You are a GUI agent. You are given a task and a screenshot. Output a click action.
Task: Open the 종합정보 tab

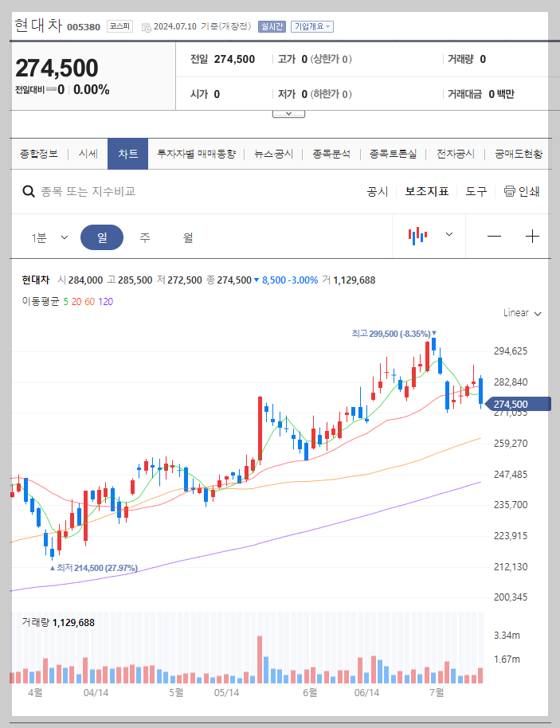coord(39,154)
